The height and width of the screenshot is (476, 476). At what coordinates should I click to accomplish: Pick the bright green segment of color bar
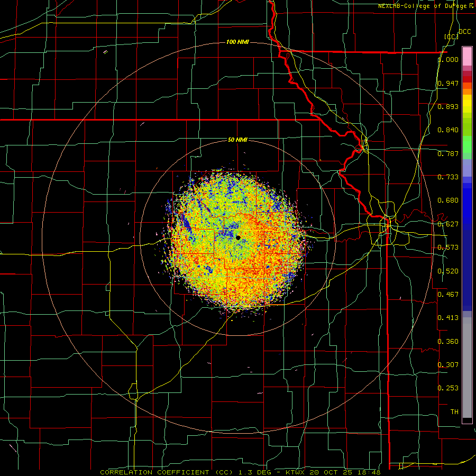pyautogui.click(x=467, y=144)
